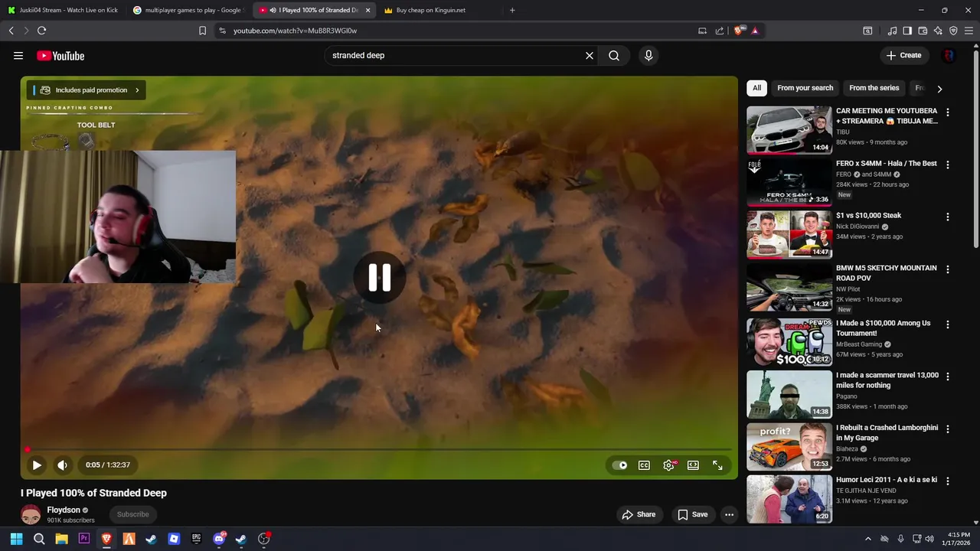Screen dimensions: 980x551
Task: Open the player settings gear
Action: click(x=669, y=465)
